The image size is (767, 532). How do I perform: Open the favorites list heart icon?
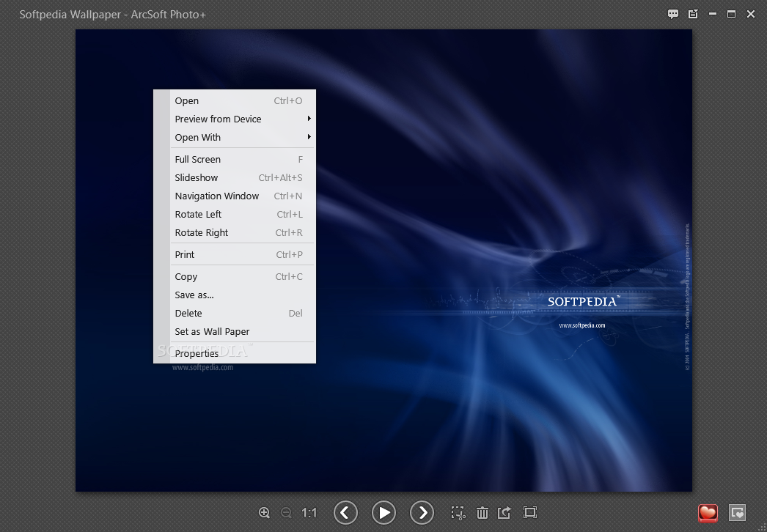tap(737, 513)
